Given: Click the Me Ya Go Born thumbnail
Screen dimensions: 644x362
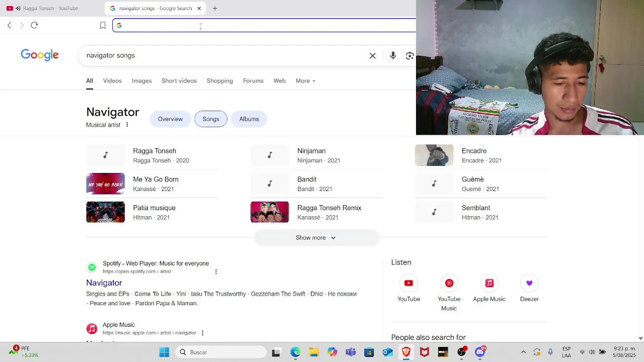Looking at the screenshot, I should click(x=105, y=184).
